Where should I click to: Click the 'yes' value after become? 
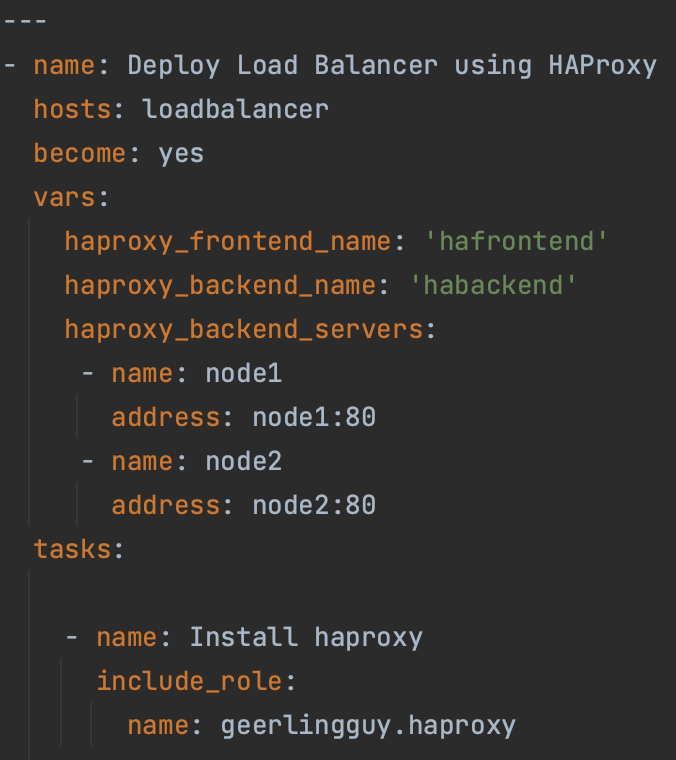click(x=181, y=153)
